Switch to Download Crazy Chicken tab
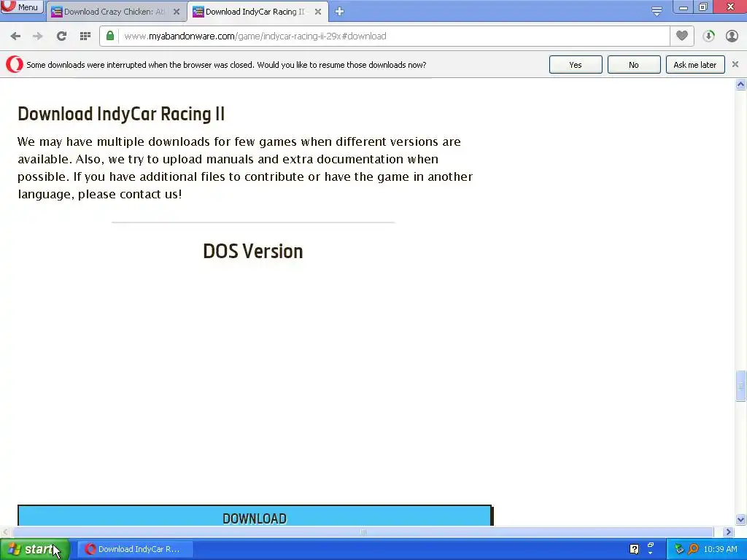747x560 pixels. point(116,12)
